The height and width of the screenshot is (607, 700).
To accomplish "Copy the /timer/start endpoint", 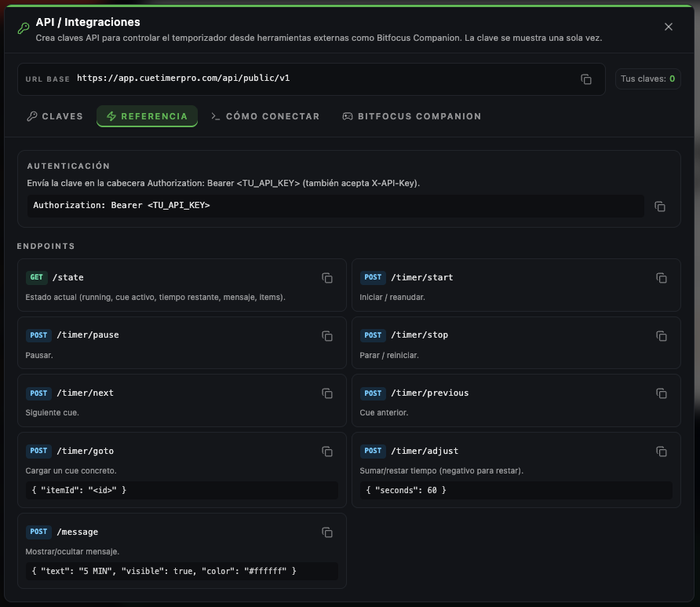I will 662,278.
